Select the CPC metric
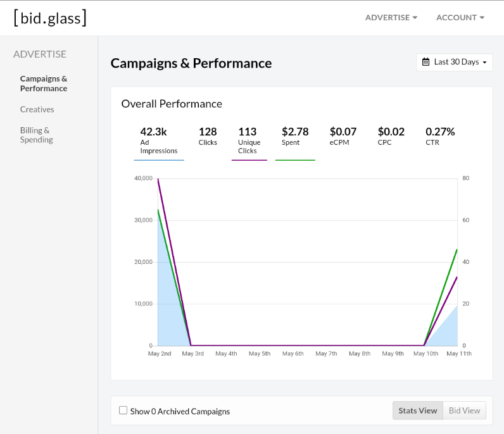 [391, 136]
